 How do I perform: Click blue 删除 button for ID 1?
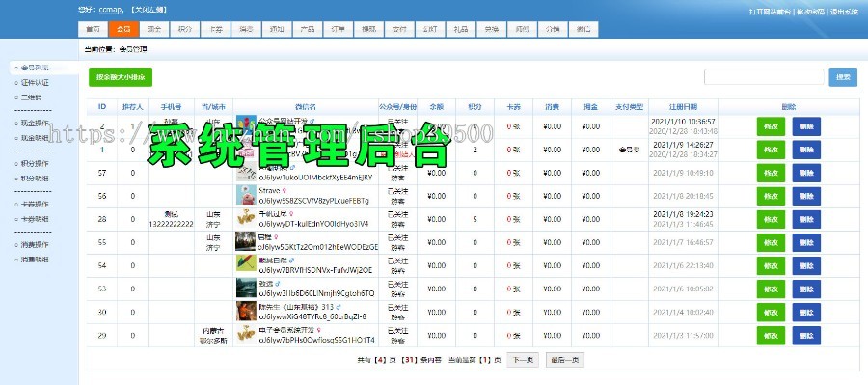[806, 150]
